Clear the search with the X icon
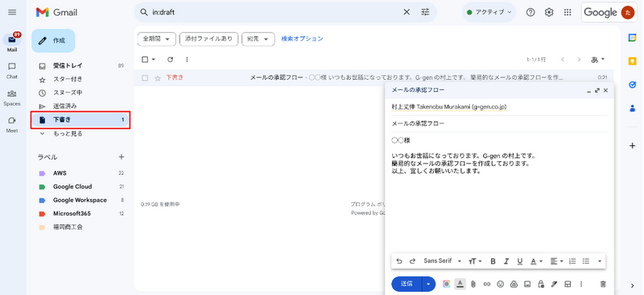644x295 pixels. [407, 12]
